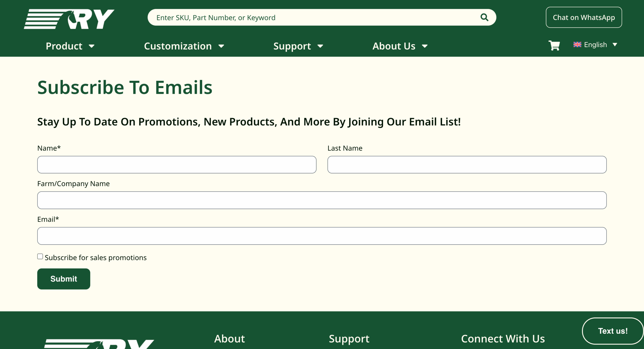This screenshot has width=644, height=349.
Task: Click the Farm/Company Name field
Action: tap(322, 200)
